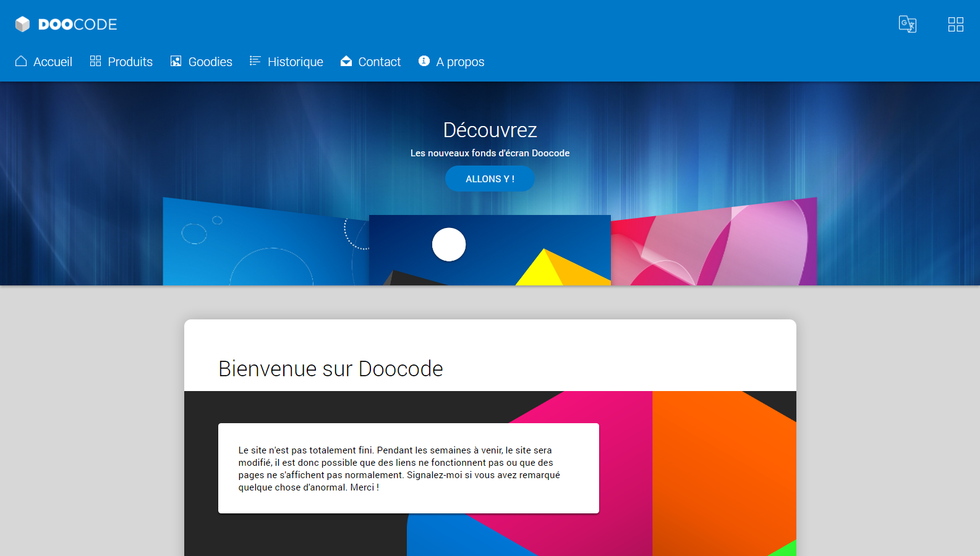This screenshot has width=980, height=556.
Task: Open the translate language icon
Action: pos(907,24)
